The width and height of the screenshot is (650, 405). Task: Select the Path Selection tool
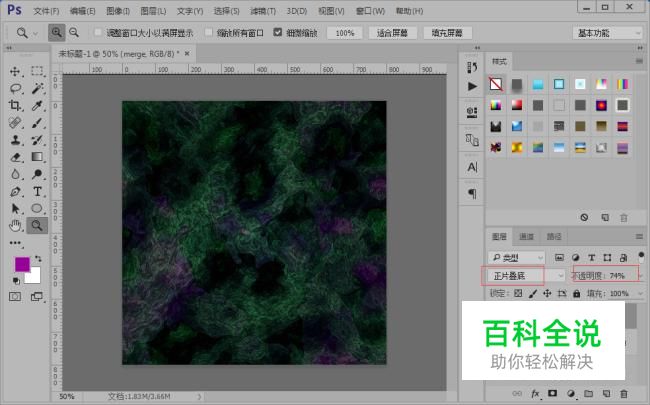tap(15, 208)
